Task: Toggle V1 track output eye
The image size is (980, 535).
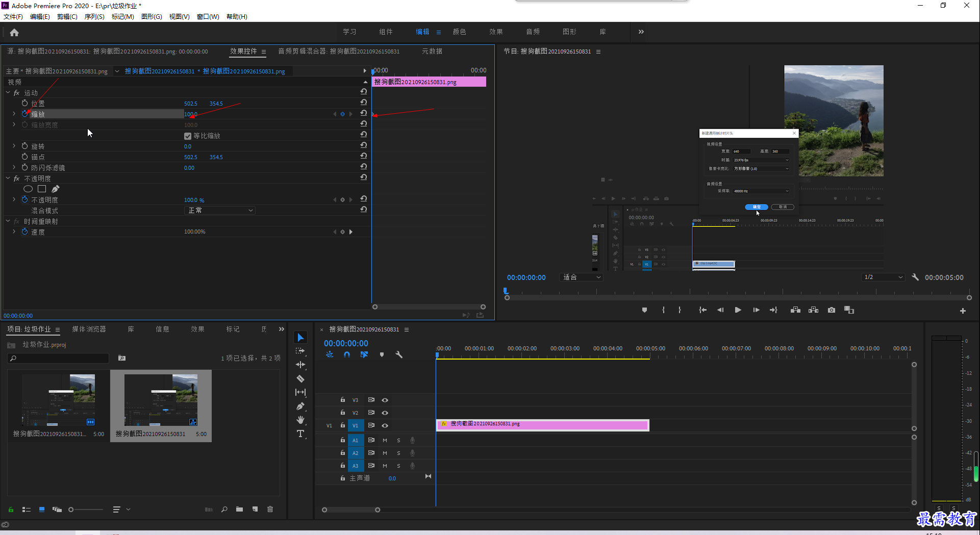Action: (x=385, y=425)
